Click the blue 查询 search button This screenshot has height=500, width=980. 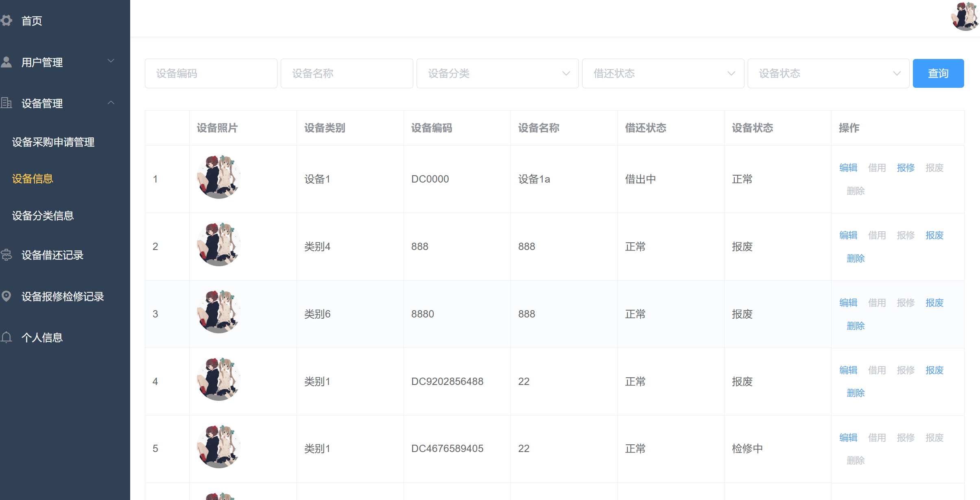click(x=938, y=73)
